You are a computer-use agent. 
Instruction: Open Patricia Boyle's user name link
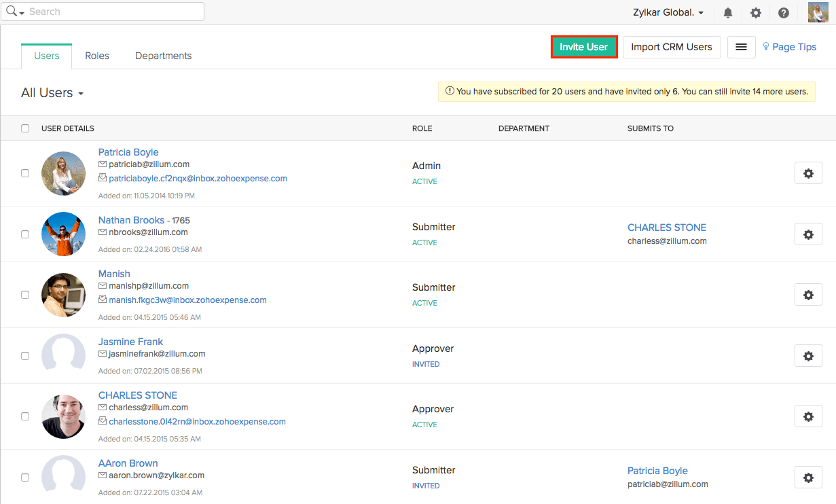128,152
